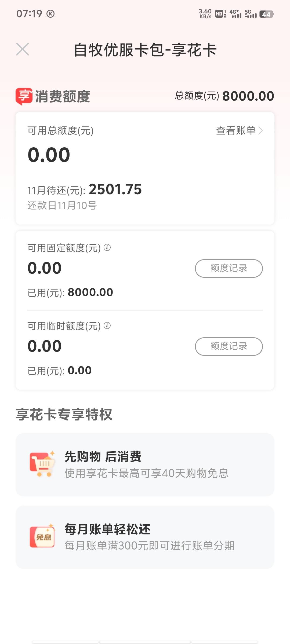View 额度记录 for fixed quota
This screenshot has height=644, width=290.
click(229, 268)
